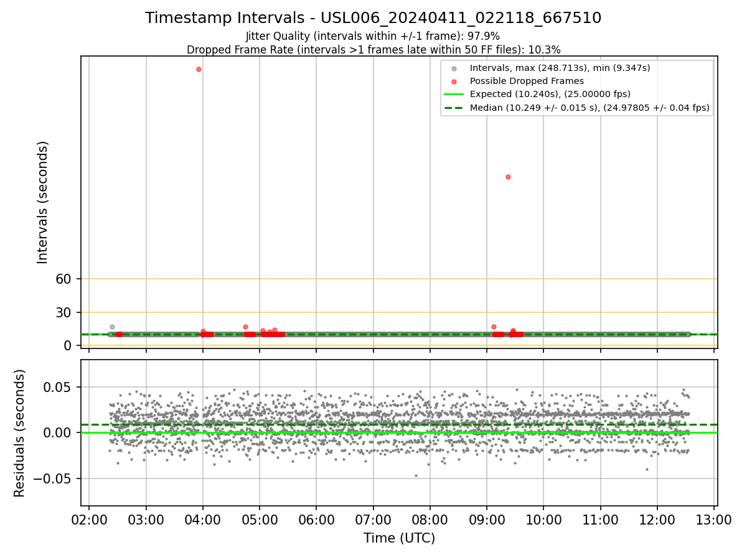Click the '12:00' time tick label

[657, 520]
